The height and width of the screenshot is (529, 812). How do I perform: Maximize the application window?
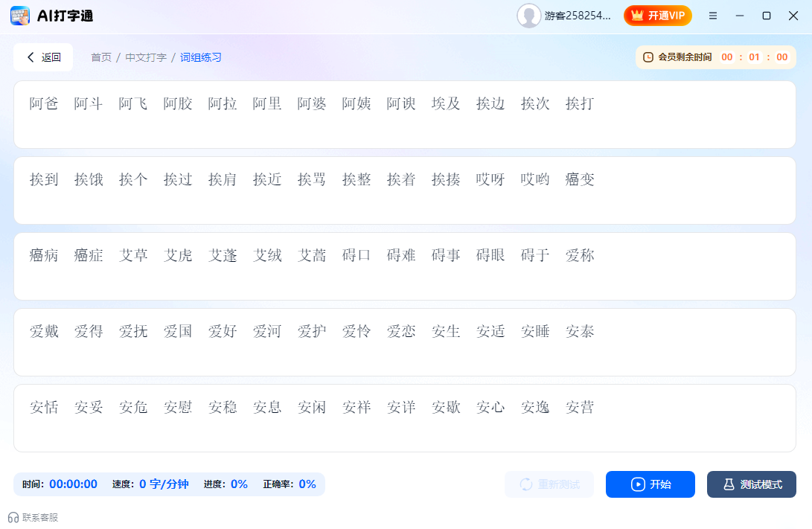click(767, 16)
